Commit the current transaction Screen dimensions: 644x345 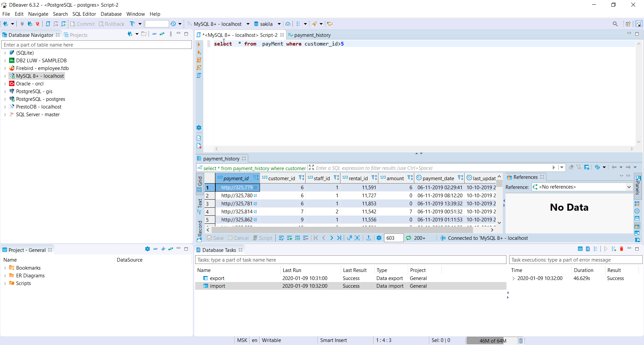(83, 24)
